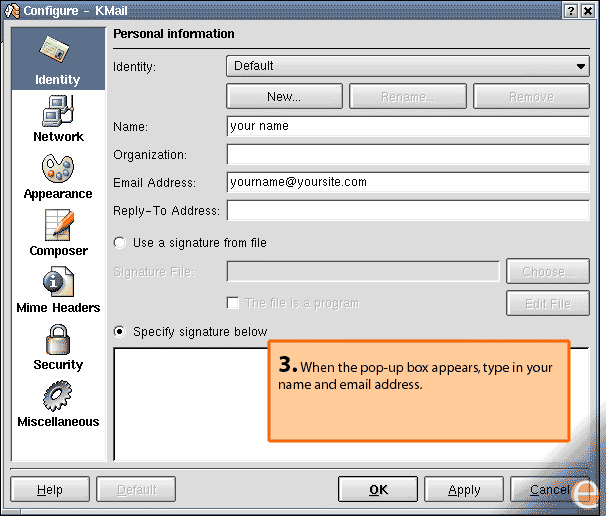Screen dimensions: 606x516
Task: Click the Apply button
Action: coord(464,490)
